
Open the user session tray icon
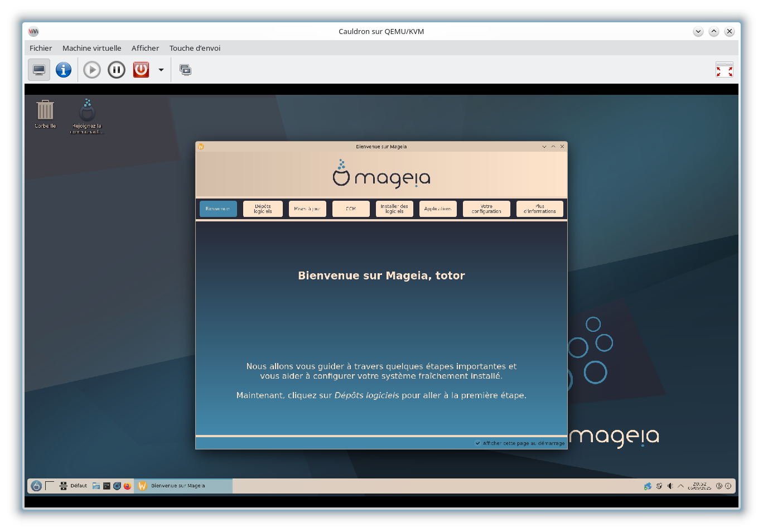719,486
